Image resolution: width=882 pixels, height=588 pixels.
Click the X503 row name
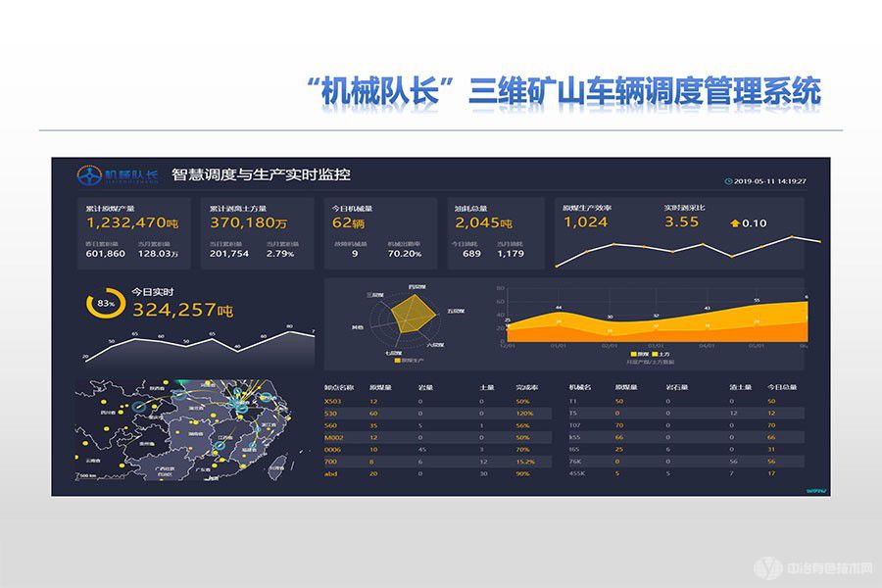333,401
